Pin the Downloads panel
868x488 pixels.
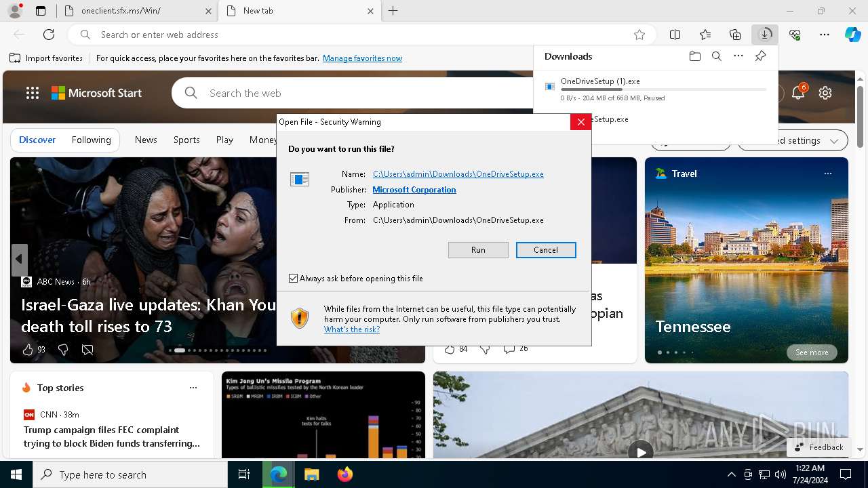760,56
